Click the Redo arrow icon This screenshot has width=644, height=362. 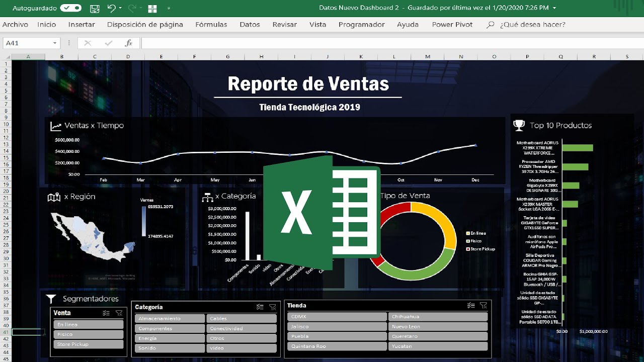pos(132,8)
